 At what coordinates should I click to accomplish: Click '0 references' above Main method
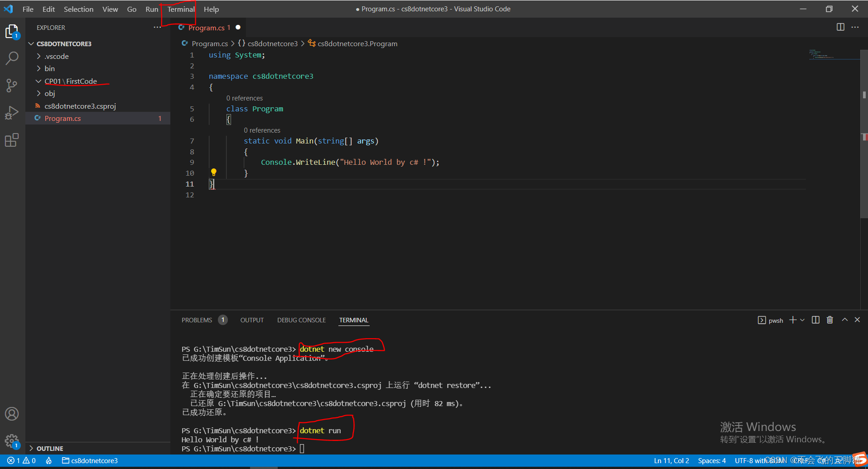point(262,130)
